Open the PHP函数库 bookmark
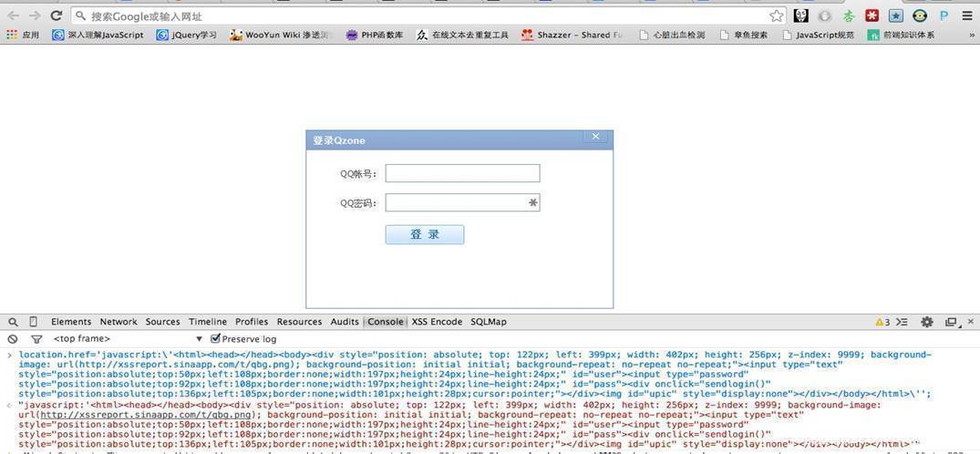The width and height of the screenshot is (980, 454). pos(375,35)
